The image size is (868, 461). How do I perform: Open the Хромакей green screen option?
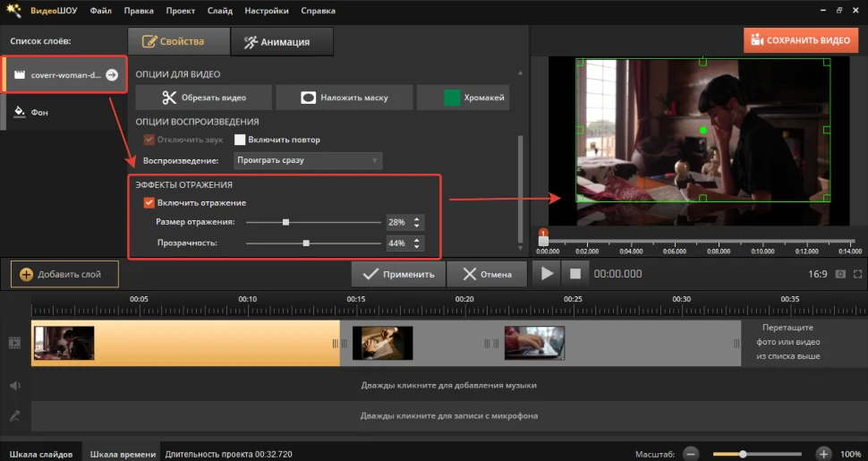pos(464,98)
